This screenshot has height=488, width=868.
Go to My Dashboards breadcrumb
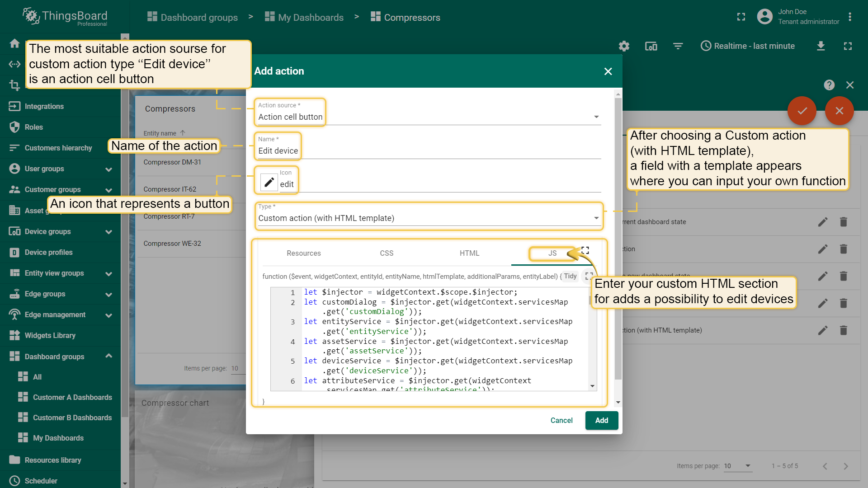304,17
